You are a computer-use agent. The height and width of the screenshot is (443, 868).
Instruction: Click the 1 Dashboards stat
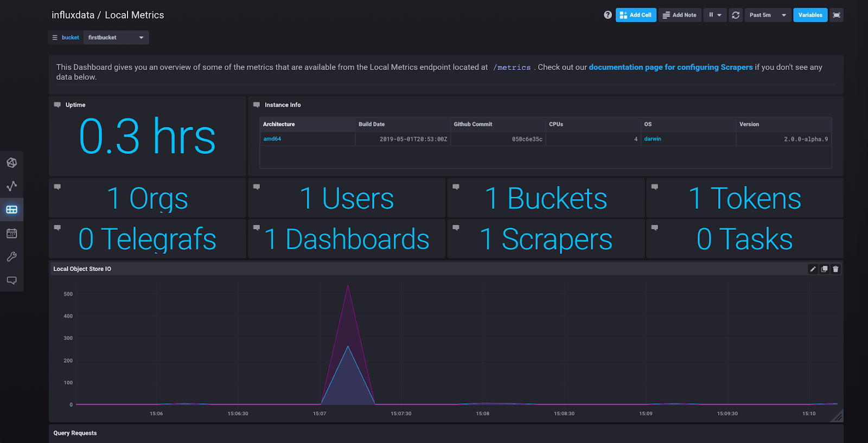click(x=347, y=239)
